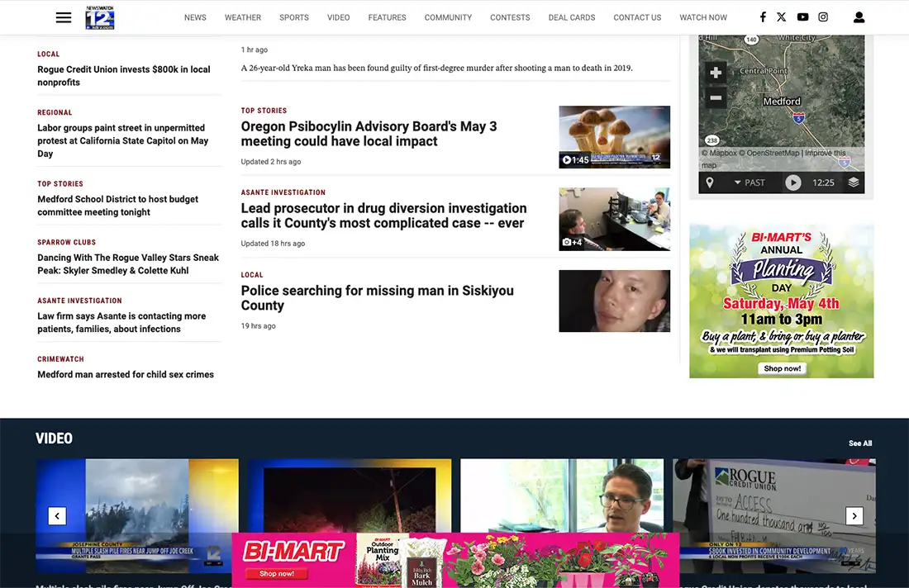The height and width of the screenshot is (588, 909).
Task: Click Shop now on Bi-Mart Planting Day ad
Action: pyautogui.click(x=782, y=368)
